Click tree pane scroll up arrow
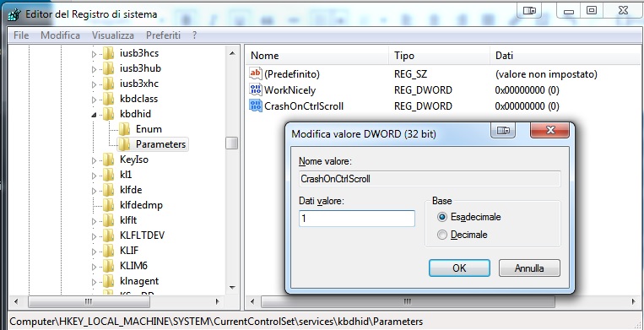Viewport: 644px width, 330px height. pos(231,53)
